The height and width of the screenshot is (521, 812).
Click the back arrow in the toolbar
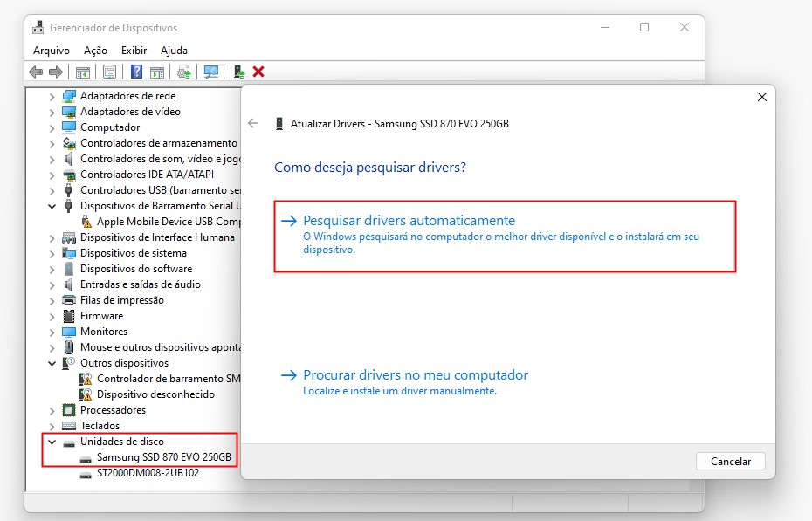coord(36,72)
